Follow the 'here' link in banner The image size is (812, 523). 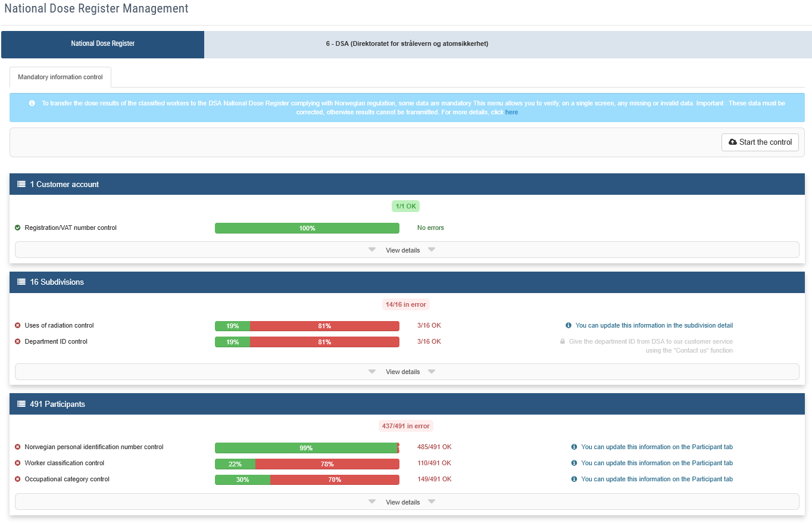click(511, 112)
